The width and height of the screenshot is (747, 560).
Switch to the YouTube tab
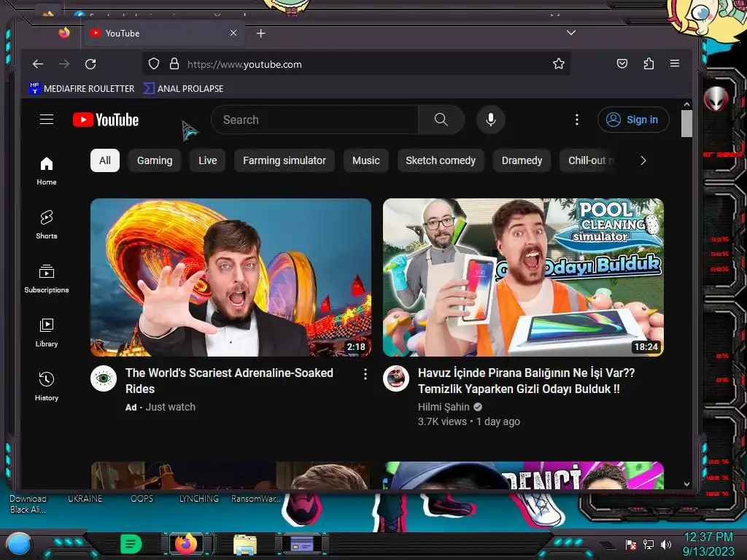tap(163, 34)
